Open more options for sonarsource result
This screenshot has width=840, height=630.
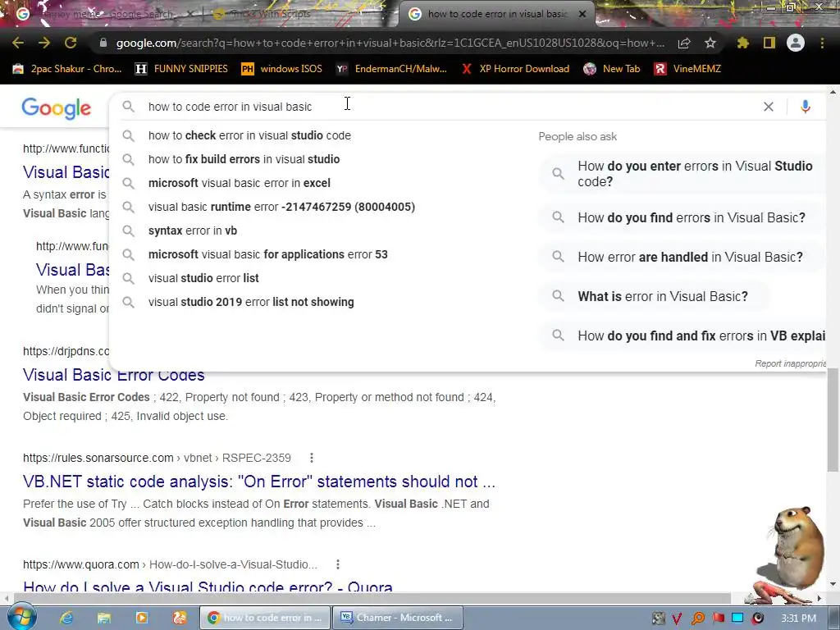click(311, 458)
